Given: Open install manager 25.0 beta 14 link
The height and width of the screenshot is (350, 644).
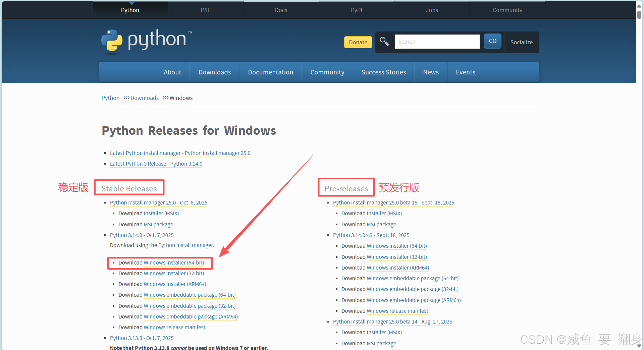Looking at the screenshot, I should coord(392,322).
